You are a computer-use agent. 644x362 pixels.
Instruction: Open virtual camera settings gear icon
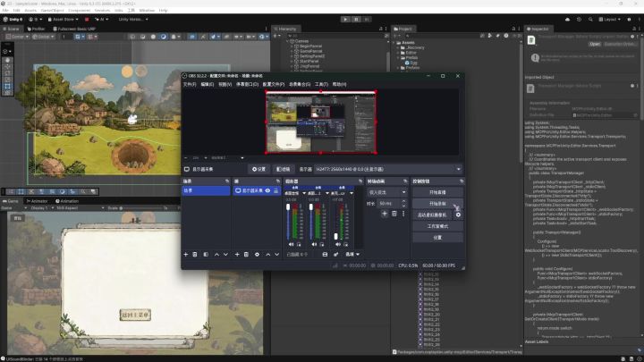pos(458,215)
